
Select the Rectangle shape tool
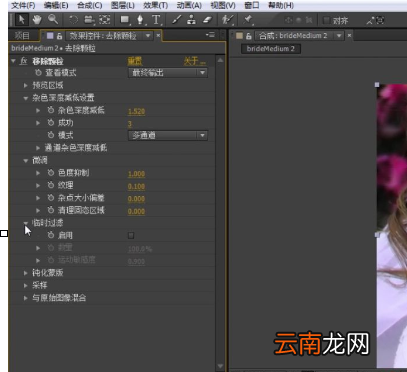(125, 20)
